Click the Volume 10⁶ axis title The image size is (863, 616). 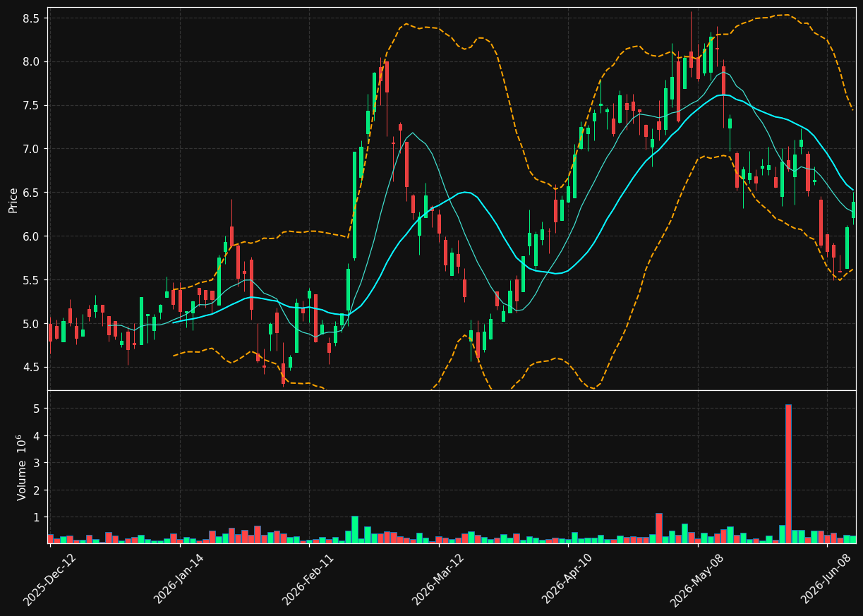click(20, 467)
